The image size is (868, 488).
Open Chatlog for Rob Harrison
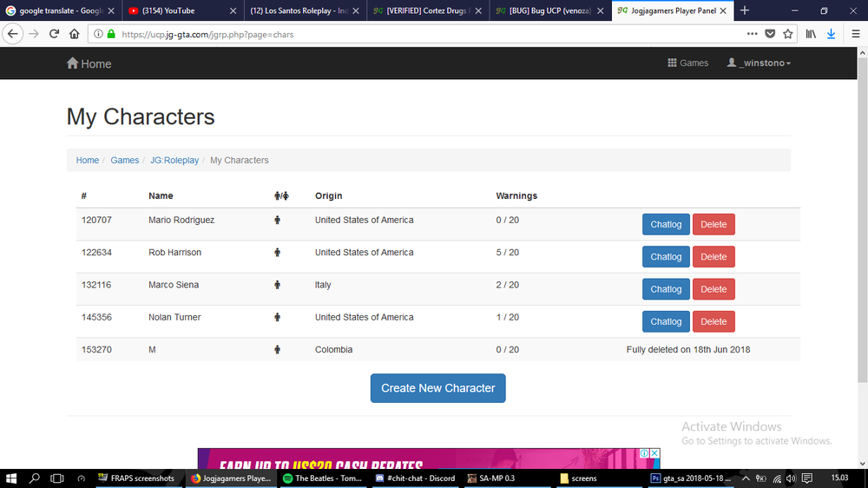pyautogui.click(x=666, y=256)
